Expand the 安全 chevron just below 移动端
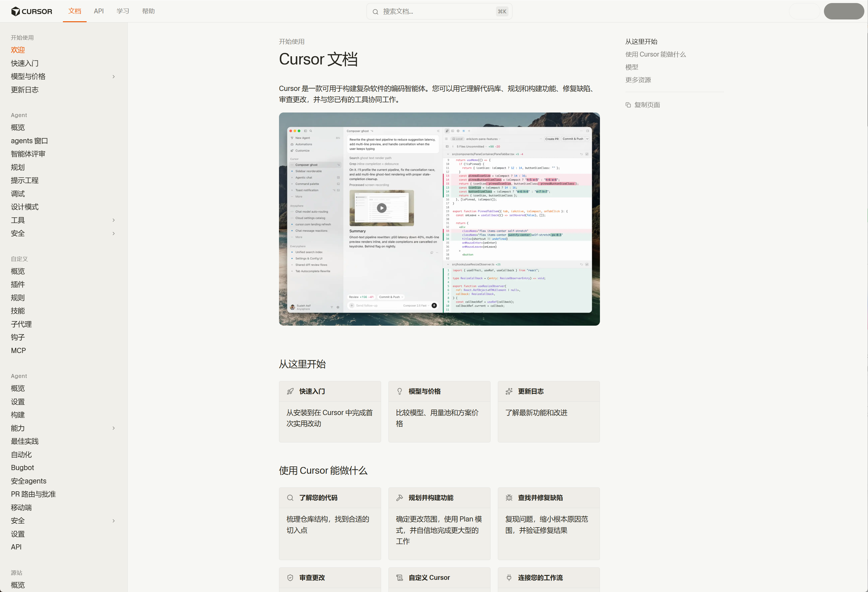The width and height of the screenshot is (868, 592). [x=114, y=521]
